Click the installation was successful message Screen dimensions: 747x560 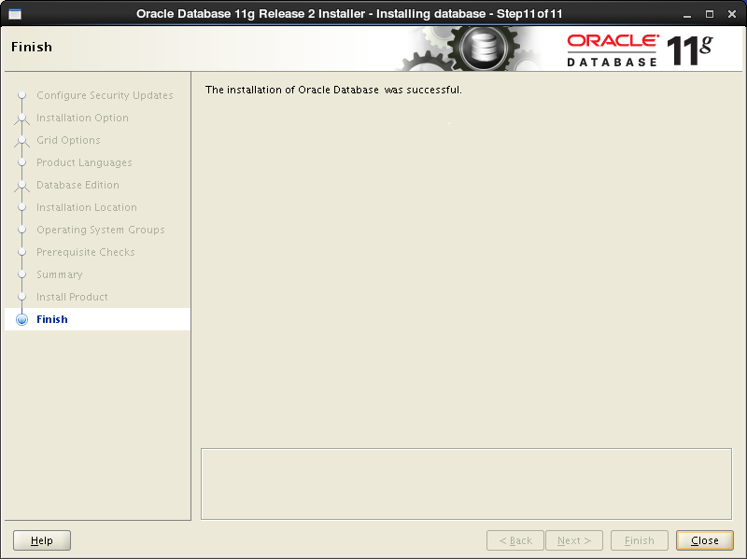point(333,90)
